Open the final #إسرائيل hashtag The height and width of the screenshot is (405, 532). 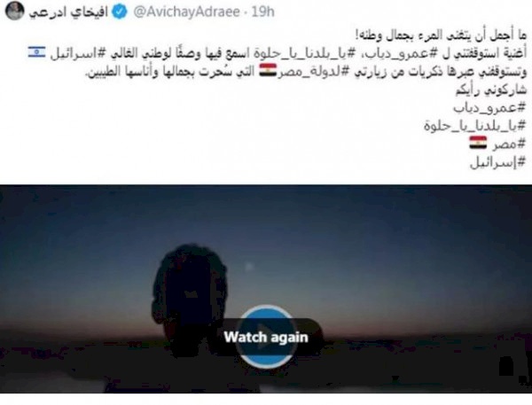click(x=498, y=162)
